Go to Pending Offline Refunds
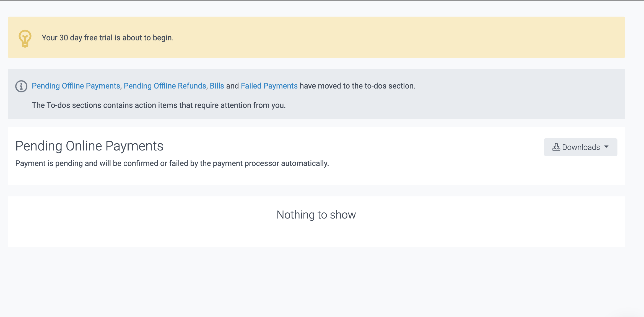This screenshot has height=317, width=644. 165,86
